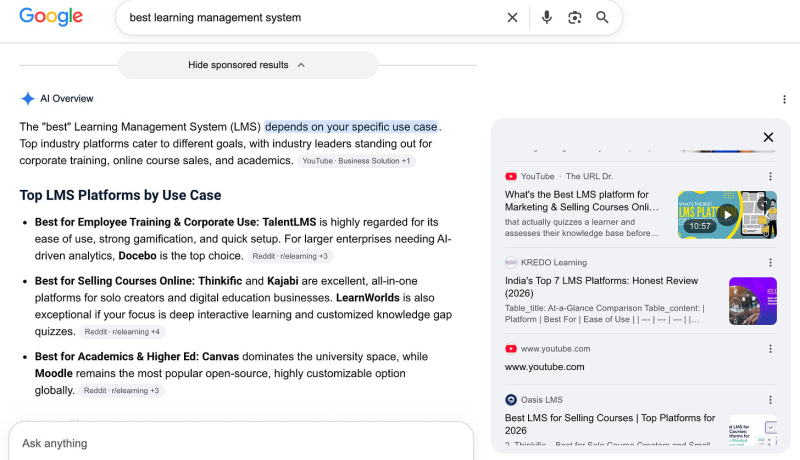Open 'What's the Best LMS platform' video link
This screenshot has height=460, width=800.
click(x=582, y=201)
